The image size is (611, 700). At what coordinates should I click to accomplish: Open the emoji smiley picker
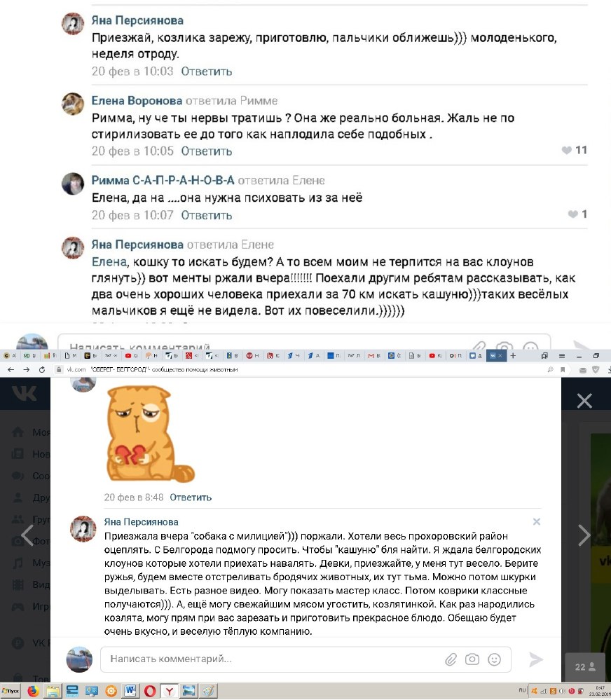pos(494,659)
